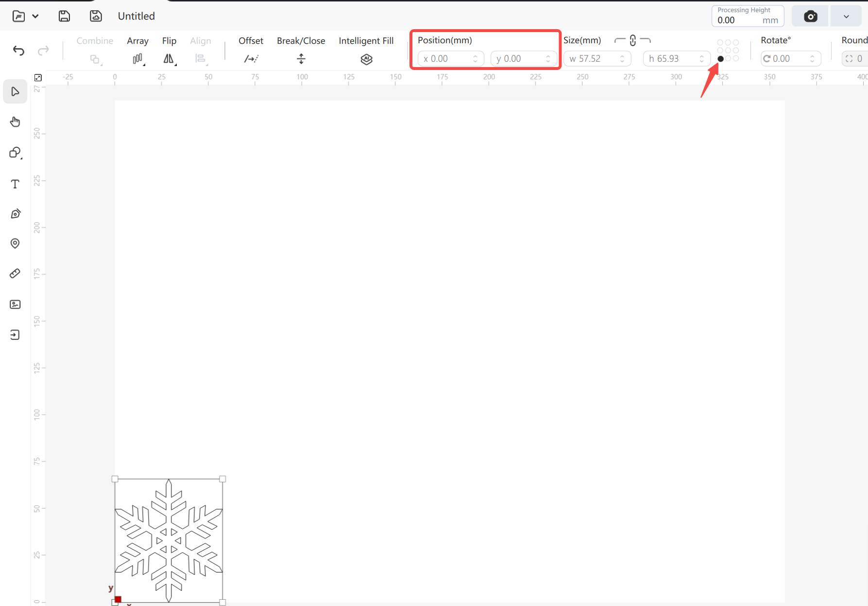Image resolution: width=868 pixels, height=606 pixels.
Task: Expand the open file dropdown arrow
Action: [x=35, y=17]
